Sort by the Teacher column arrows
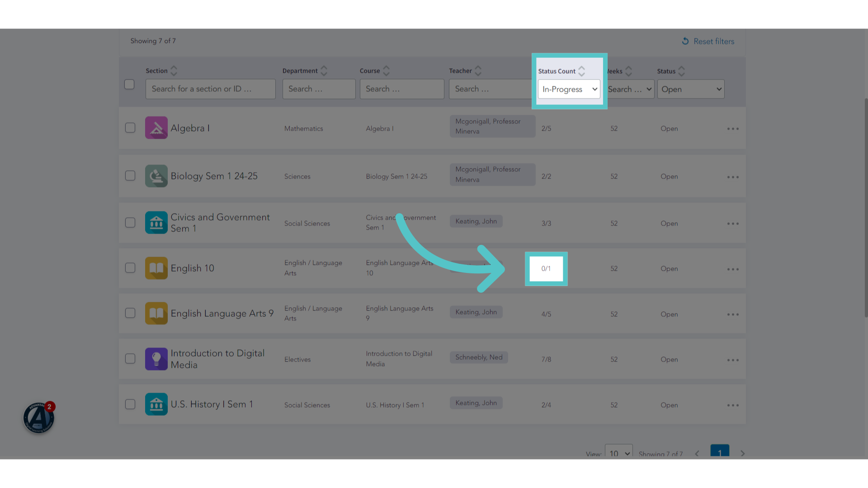Screen dimensions: 868x488 coord(478,71)
